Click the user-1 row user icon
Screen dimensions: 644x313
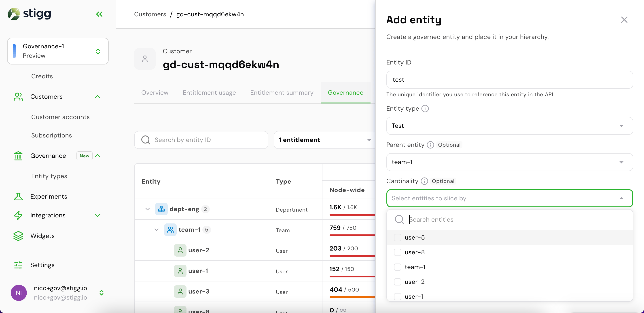click(180, 271)
